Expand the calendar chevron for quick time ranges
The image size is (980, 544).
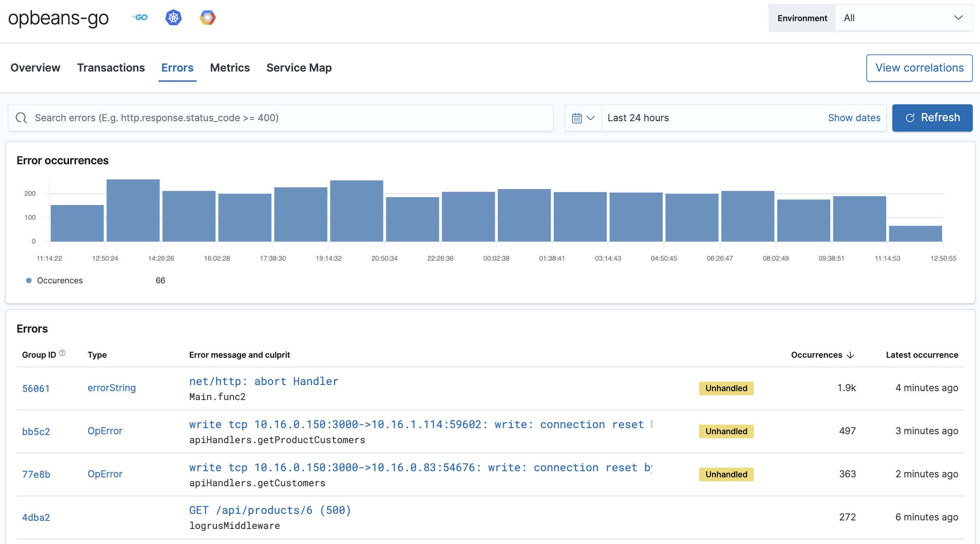coord(590,118)
